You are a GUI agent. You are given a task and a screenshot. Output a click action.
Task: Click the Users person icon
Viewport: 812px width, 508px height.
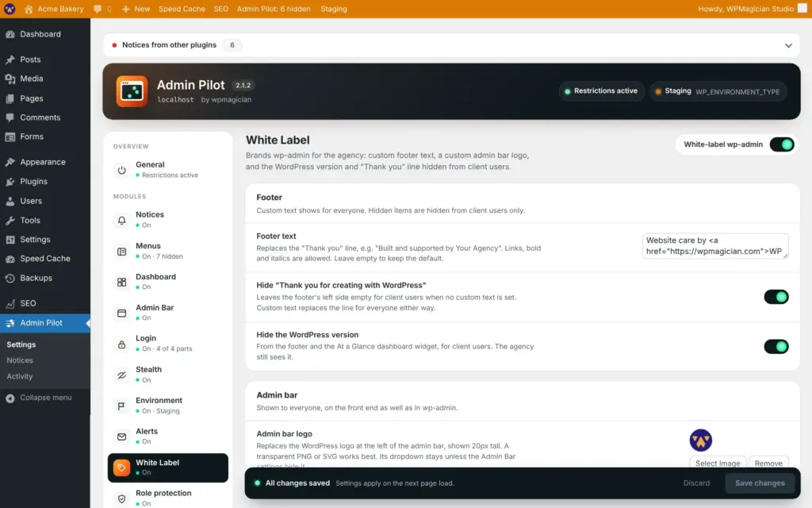click(10, 201)
